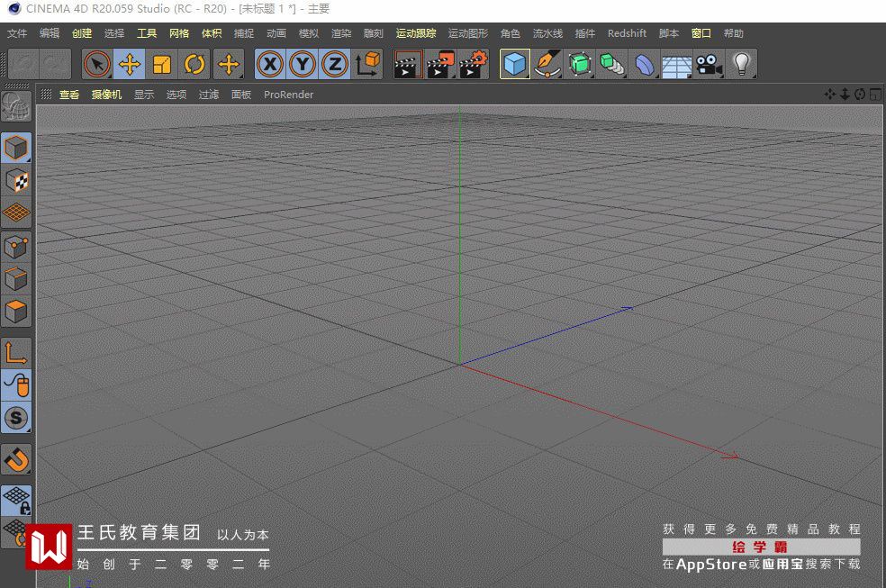The width and height of the screenshot is (886, 588).
Task: Enable Workplane mode grid icon
Action: coord(16,213)
